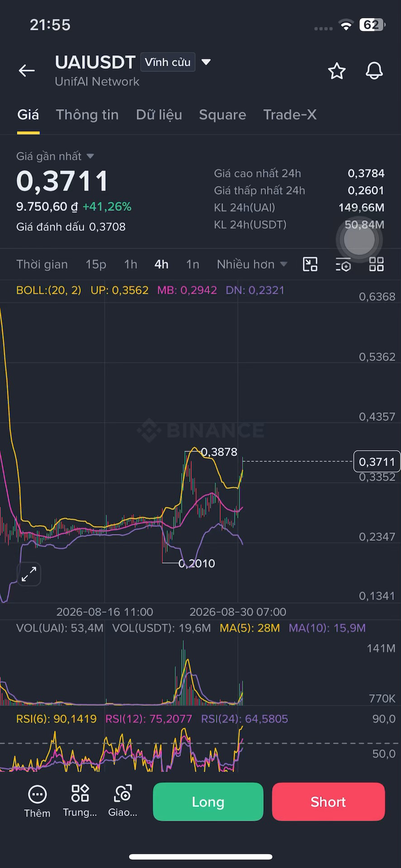Tap the last price 0,3711

(x=62, y=181)
